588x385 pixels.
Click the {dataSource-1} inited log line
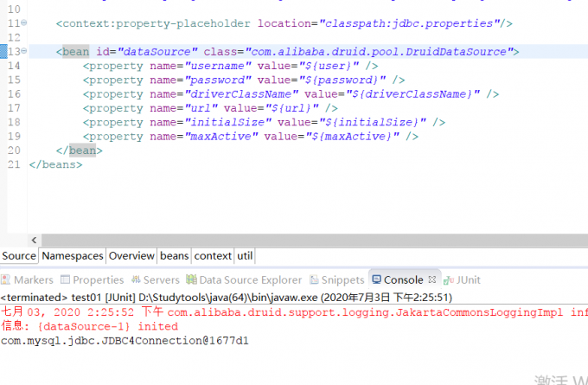coord(89,326)
